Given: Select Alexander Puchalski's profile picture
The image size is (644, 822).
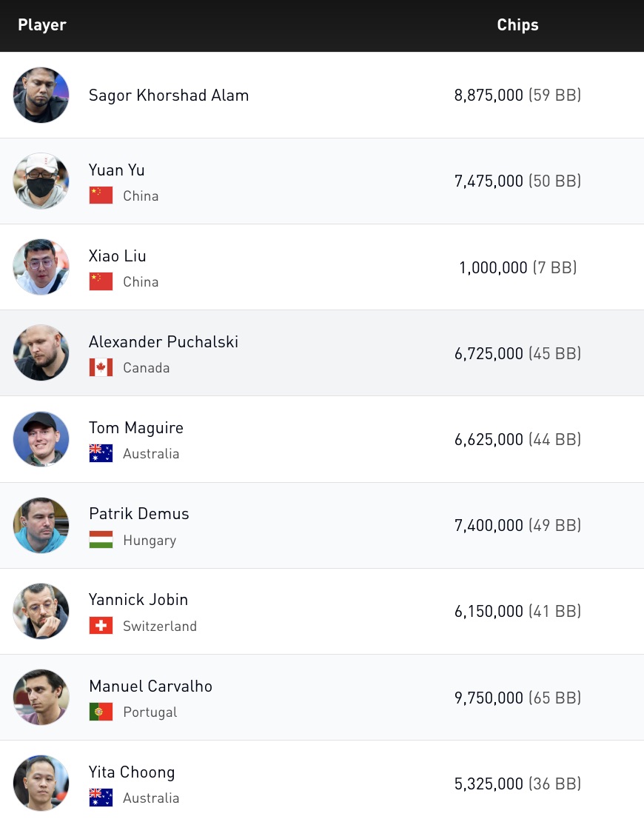Looking at the screenshot, I should click(x=41, y=352).
